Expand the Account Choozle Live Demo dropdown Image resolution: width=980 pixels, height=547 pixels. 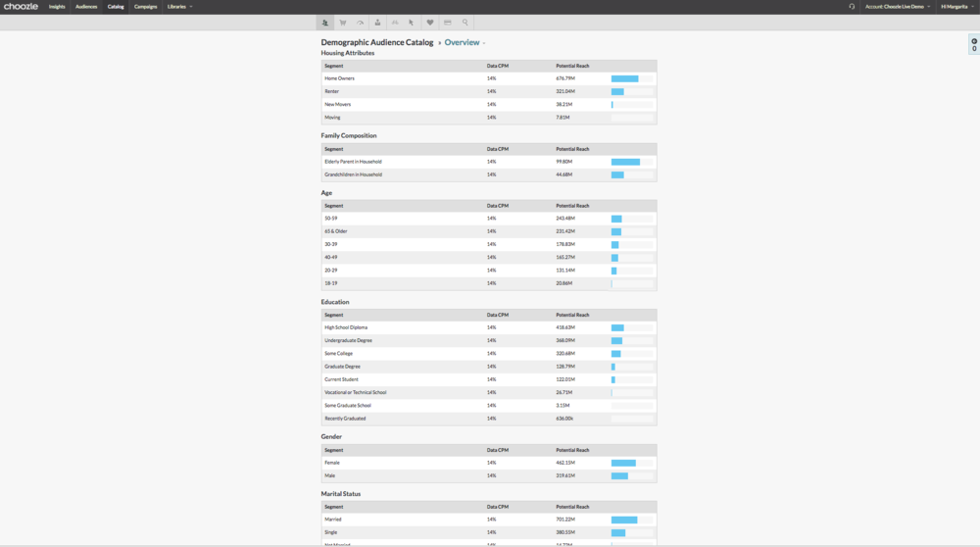pyautogui.click(x=898, y=7)
